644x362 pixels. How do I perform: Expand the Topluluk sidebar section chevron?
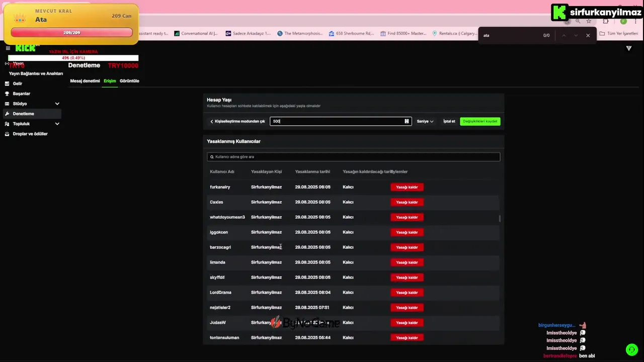coord(57,124)
